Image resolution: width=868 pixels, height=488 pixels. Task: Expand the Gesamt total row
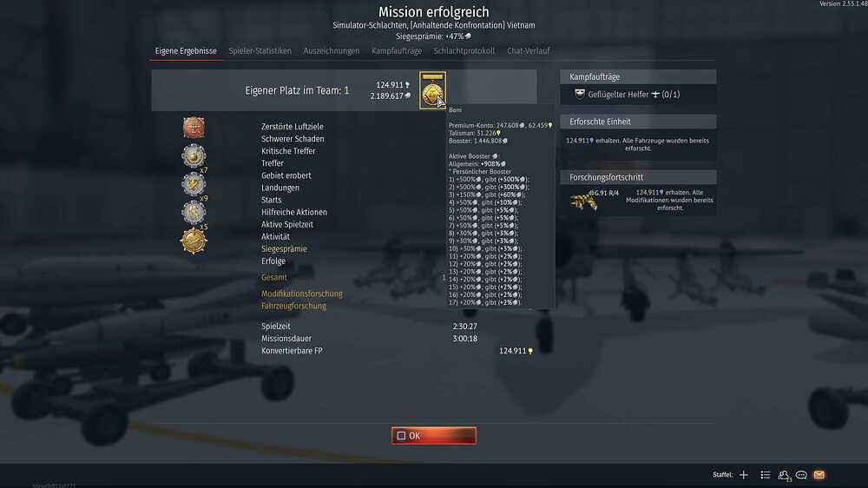tap(274, 278)
